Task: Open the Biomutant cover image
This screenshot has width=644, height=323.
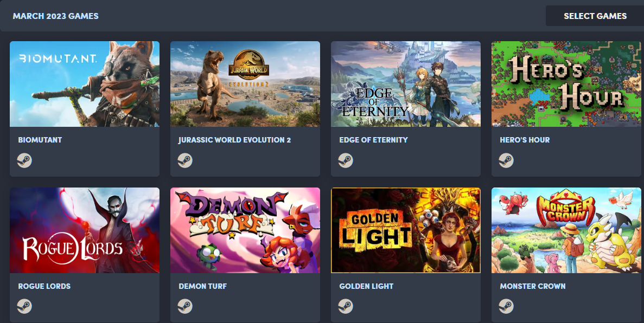Action: 85,83
